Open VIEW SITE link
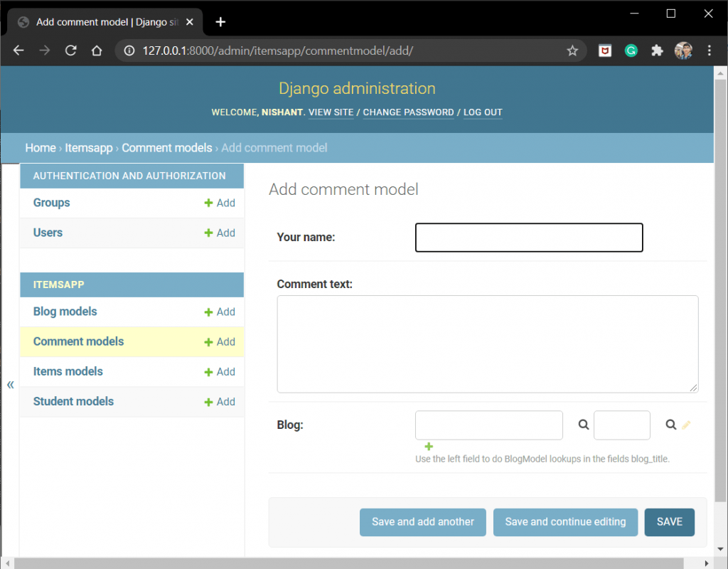Viewport: 728px width, 569px height. (331, 112)
